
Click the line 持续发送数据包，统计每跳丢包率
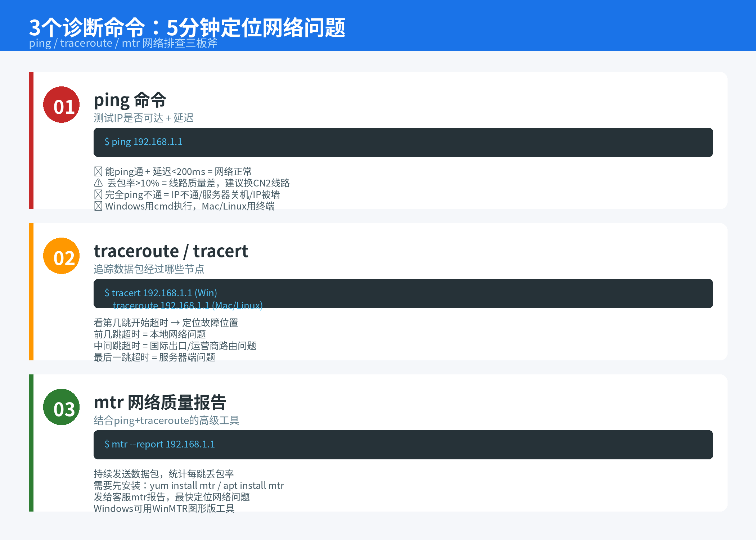coord(164,474)
